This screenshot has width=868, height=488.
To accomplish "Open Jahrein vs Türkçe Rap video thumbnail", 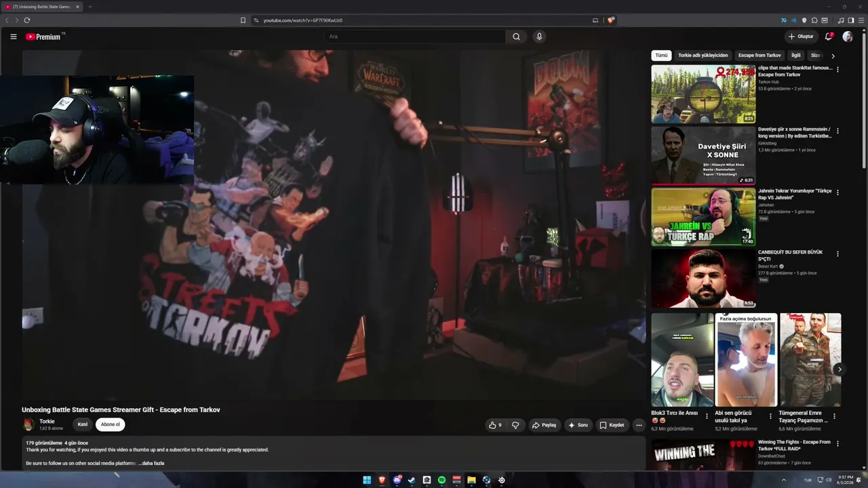I will (703, 217).
